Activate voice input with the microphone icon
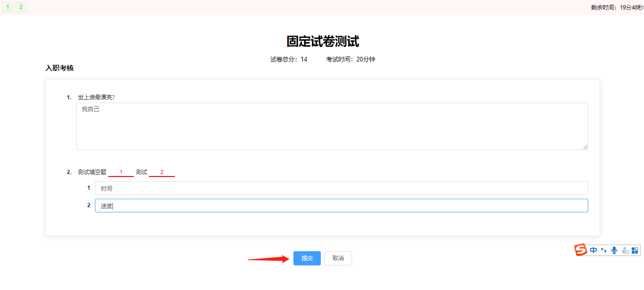 (x=614, y=250)
